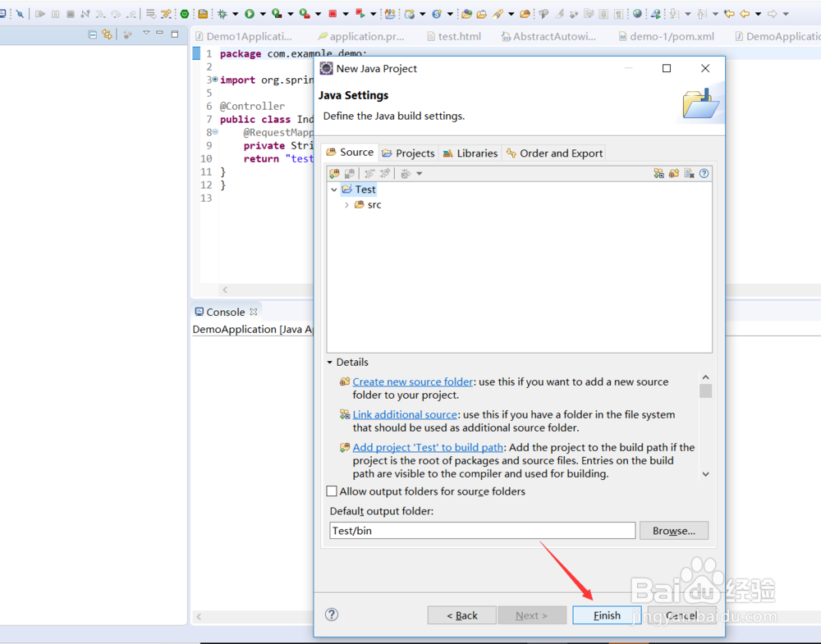Click the Back button in dialog

(x=461, y=615)
